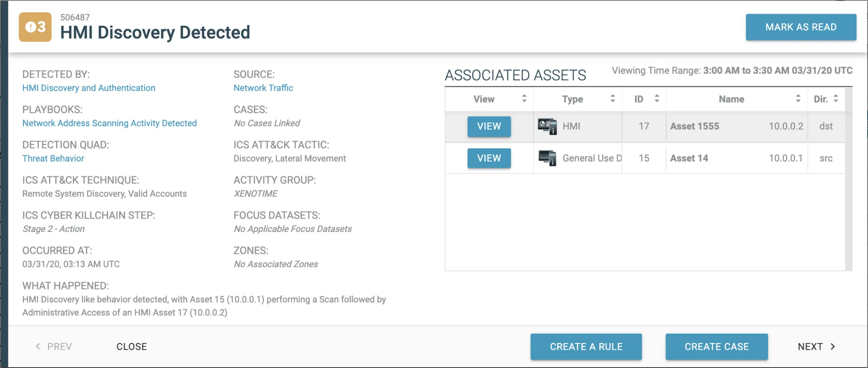Click Remote System Discovery, Valid Accounts text

click(104, 193)
